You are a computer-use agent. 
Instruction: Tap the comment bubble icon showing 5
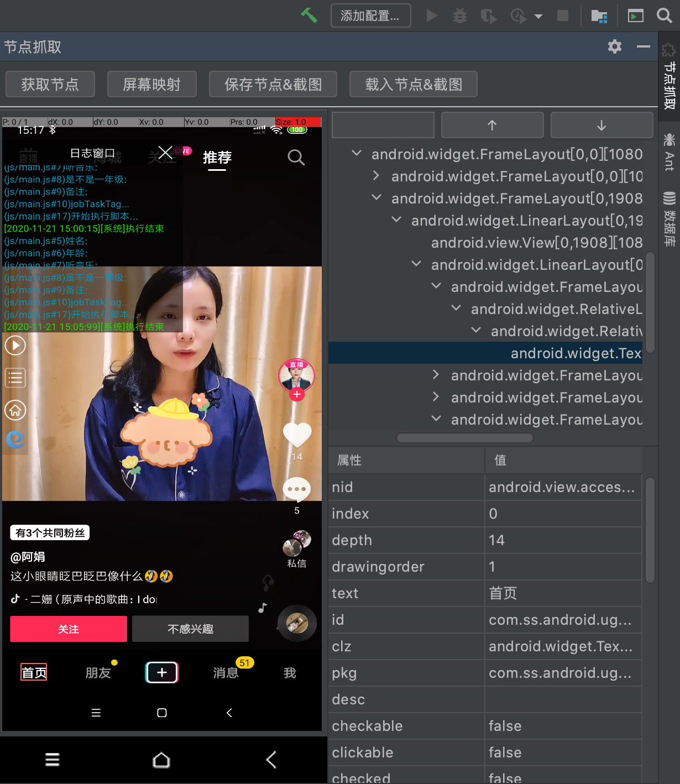(x=297, y=489)
